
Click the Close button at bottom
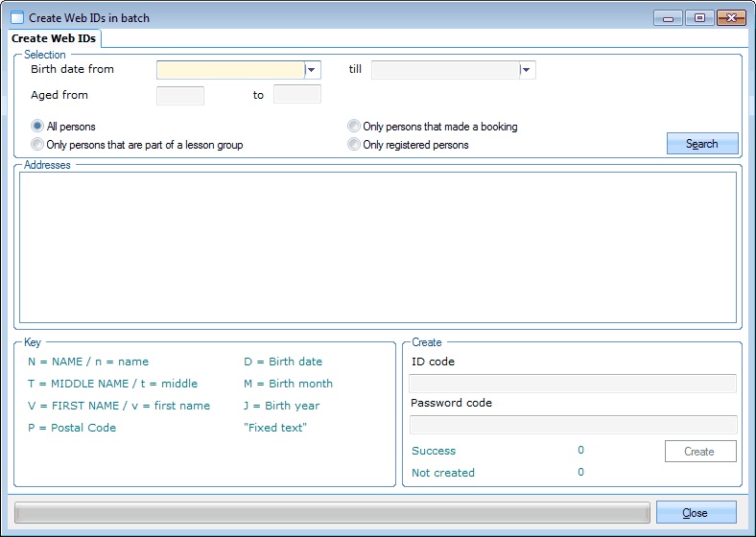click(696, 513)
